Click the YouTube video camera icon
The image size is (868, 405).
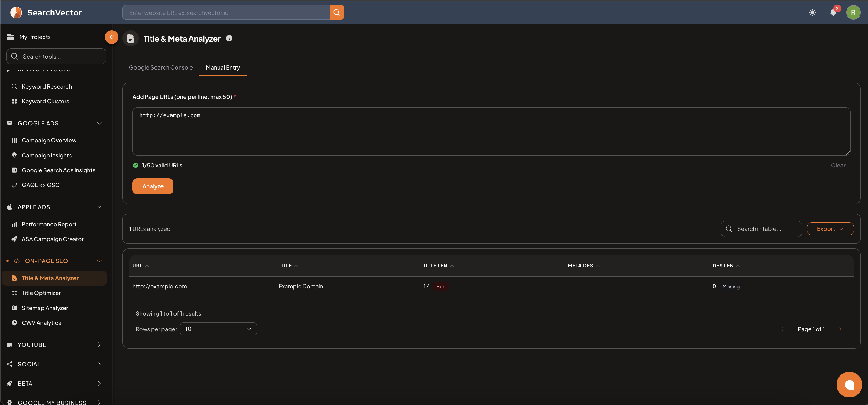[10, 345]
